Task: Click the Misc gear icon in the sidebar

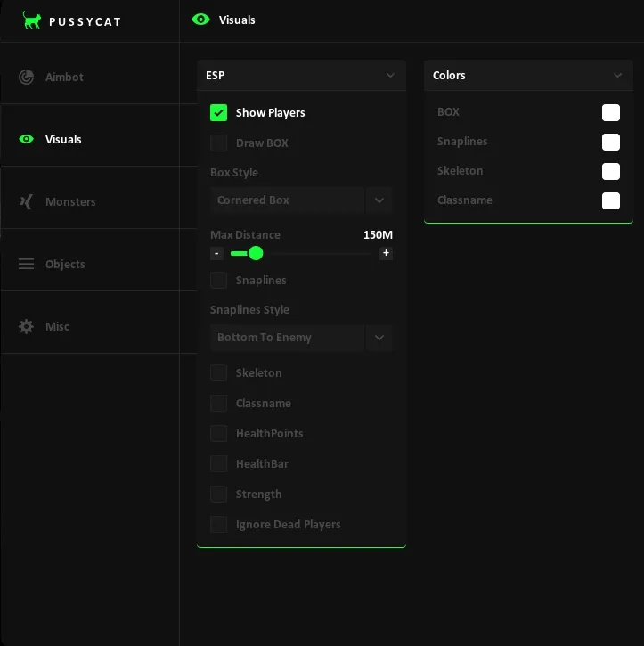Action: click(x=27, y=326)
